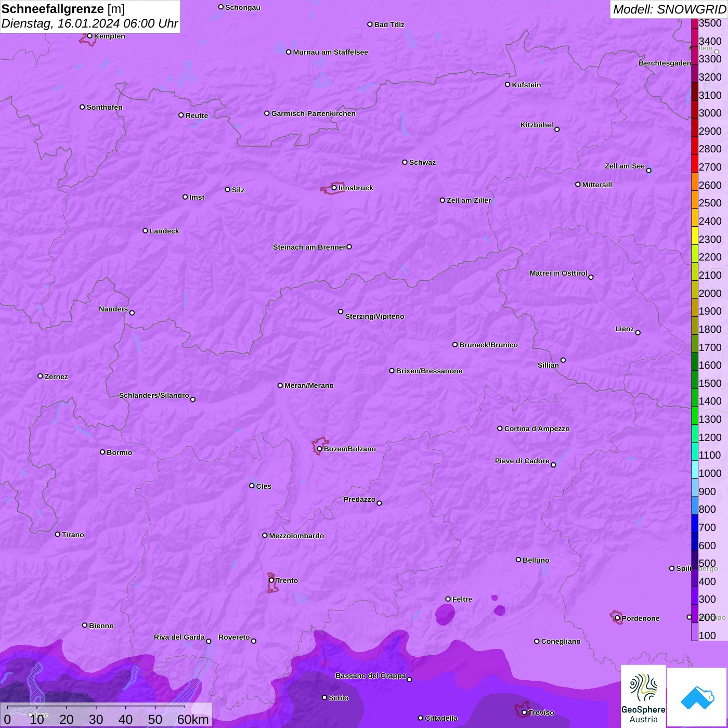Select the Brixen/Bressanone label

pos(429,371)
